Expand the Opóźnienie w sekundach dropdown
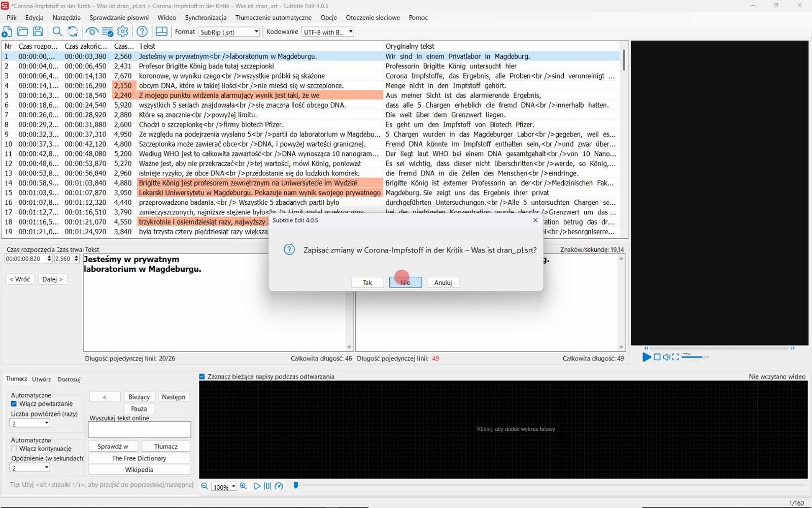The image size is (812, 508). pyautogui.click(x=30, y=468)
